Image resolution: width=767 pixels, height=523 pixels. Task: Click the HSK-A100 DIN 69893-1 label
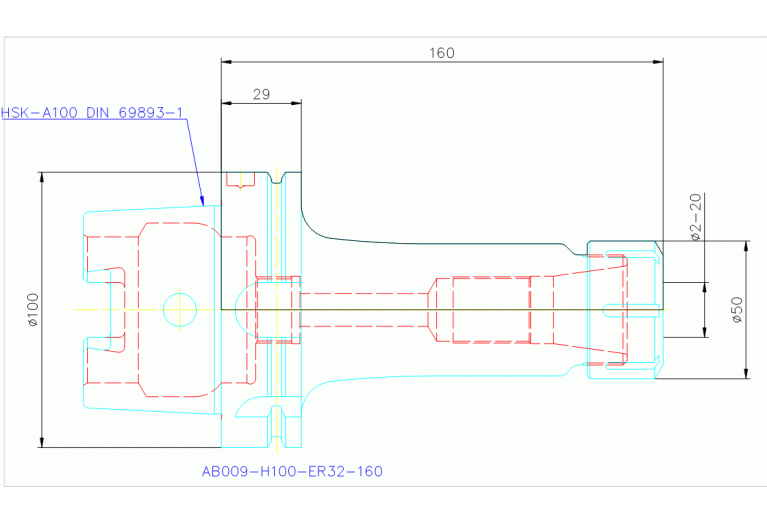[93, 113]
